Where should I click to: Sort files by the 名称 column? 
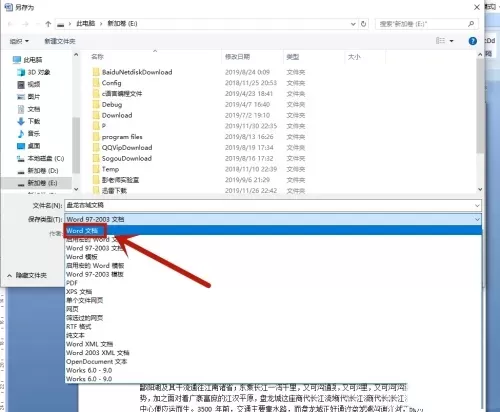point(97,57)
